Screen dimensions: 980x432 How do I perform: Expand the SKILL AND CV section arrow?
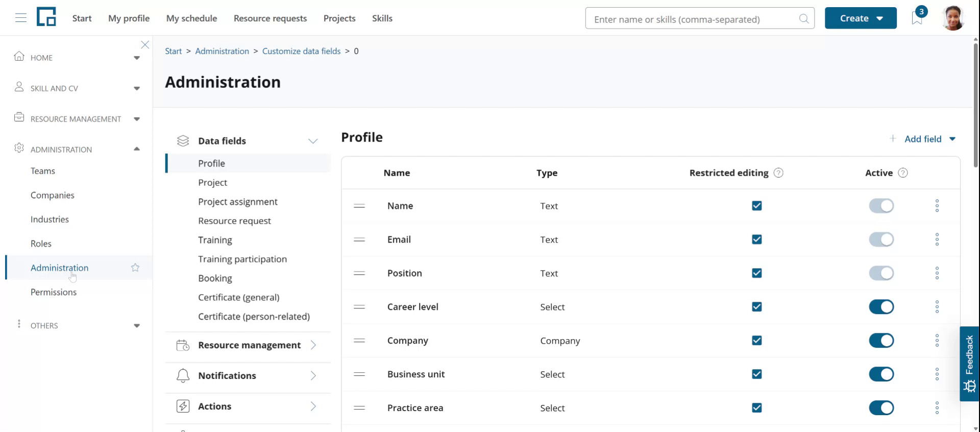pos(137,88)
